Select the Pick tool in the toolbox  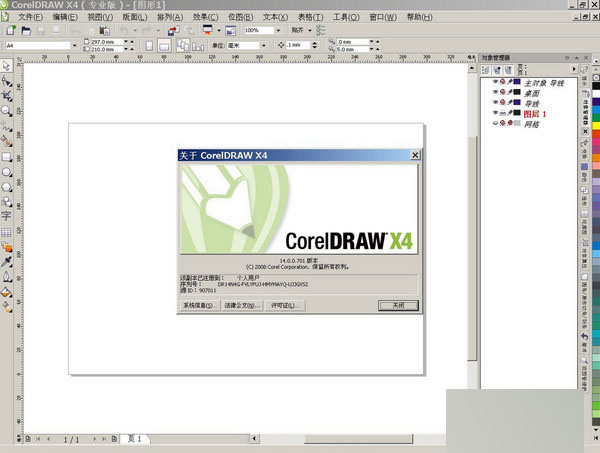6,66
